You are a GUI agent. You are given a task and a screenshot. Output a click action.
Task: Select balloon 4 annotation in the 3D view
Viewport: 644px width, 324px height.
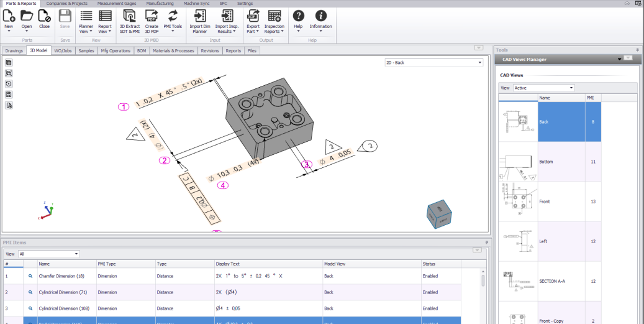click(222, 185)
